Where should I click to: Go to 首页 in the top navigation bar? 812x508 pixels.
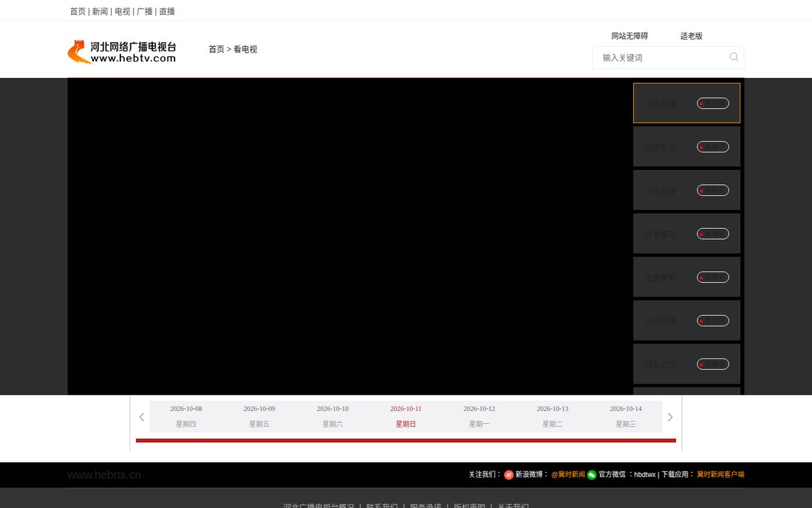click(x=78, y=12)
